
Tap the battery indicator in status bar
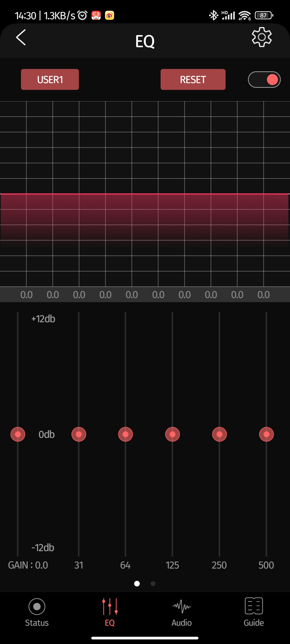[x=264, y=15]
